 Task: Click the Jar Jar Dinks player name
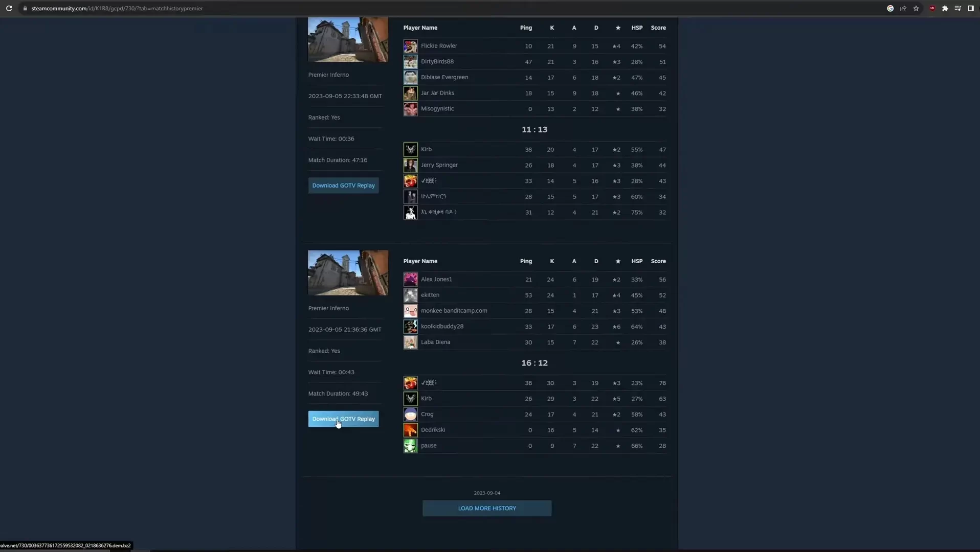point(437,93)
